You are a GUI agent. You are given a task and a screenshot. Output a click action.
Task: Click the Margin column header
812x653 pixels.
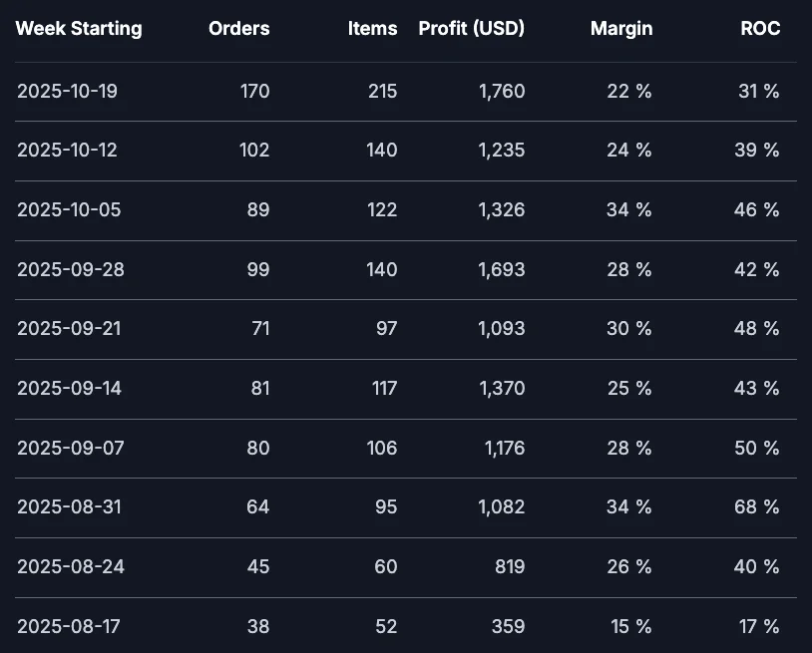point(621,29)
